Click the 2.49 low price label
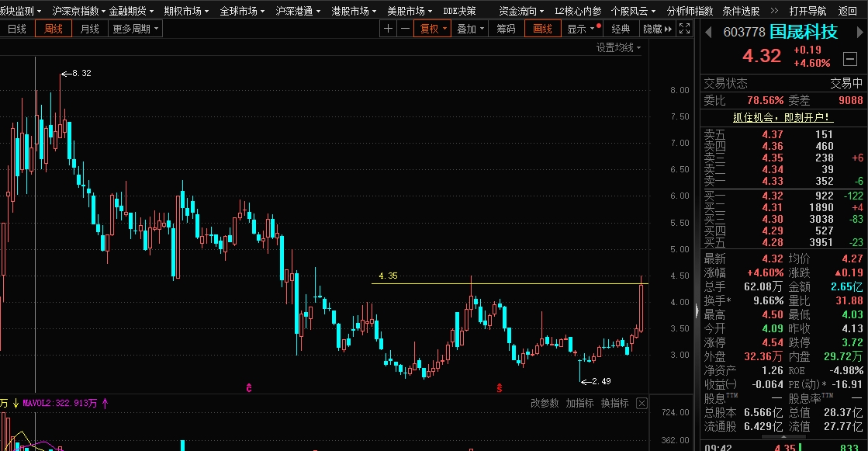Viewport: 868px width, 451px height. pos(601,381)
